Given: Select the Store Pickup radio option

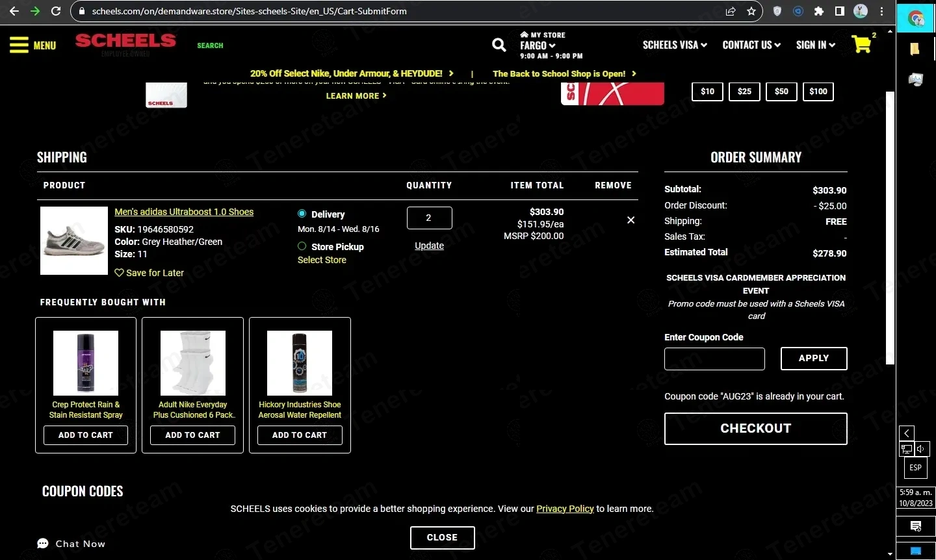Looking at the screenshot, I should coord(302,246).
